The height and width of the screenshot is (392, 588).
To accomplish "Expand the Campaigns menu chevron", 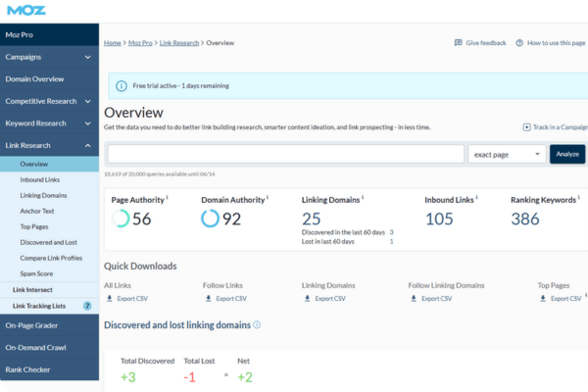I will pyautogui.click(x=88, y=57).
